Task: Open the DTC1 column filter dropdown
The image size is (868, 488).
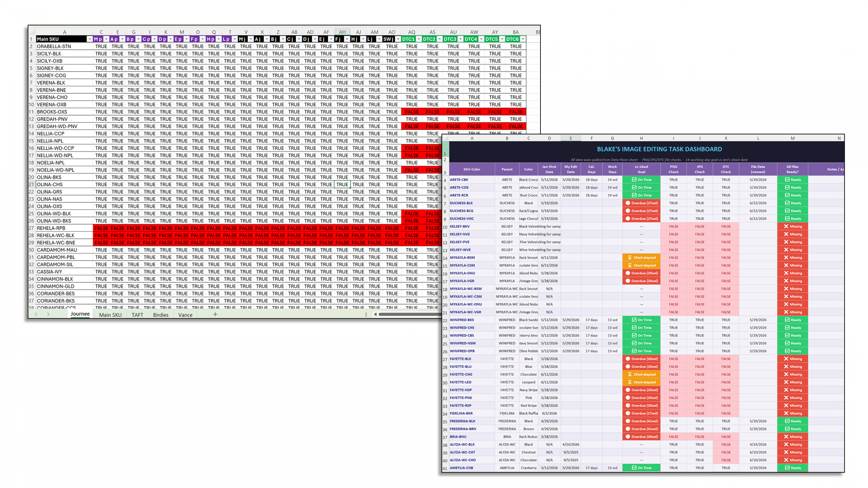Action: [x=419, y=39]
